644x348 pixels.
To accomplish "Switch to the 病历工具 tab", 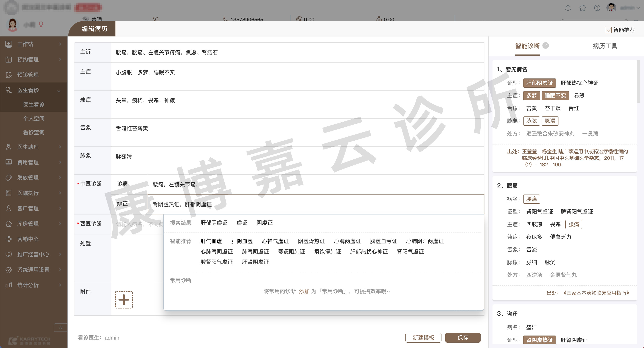I will [x=605, y=46].
